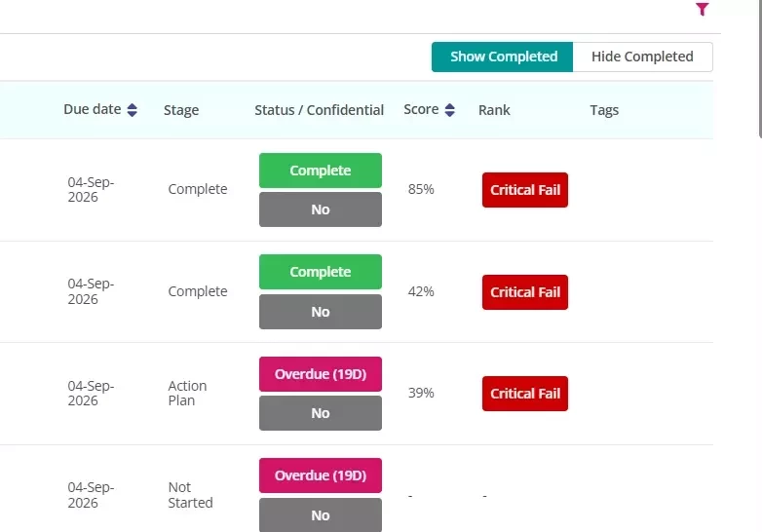Click the Rank column header

(x=494, y=110)
